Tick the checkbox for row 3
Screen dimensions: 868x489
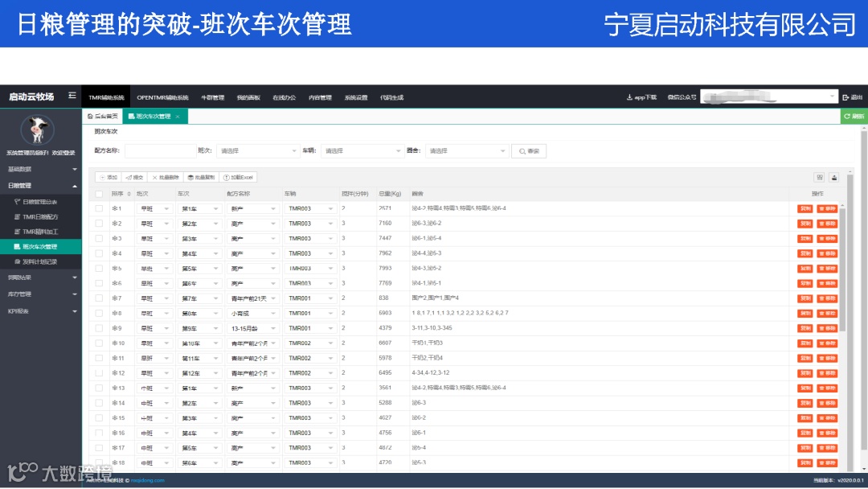pos(99,239)
